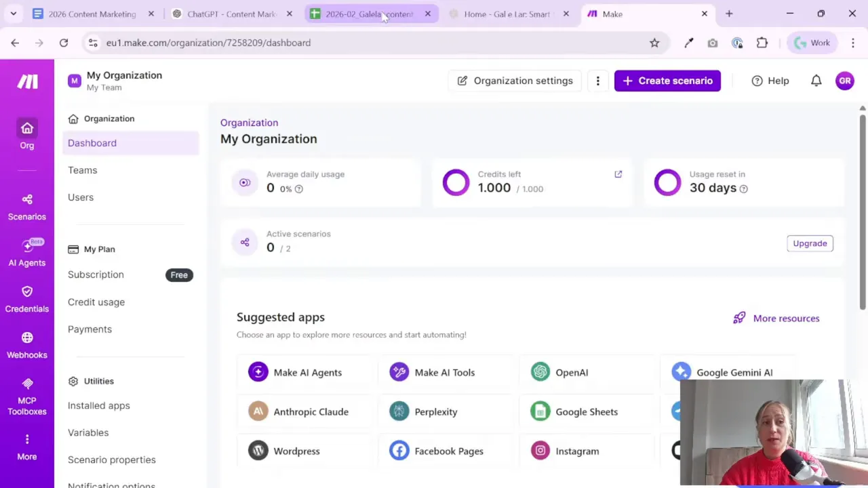Screen dimensions: 868x488
Task: Switch to the Home - Gal e Lar tab
Action: click(509, 14)
